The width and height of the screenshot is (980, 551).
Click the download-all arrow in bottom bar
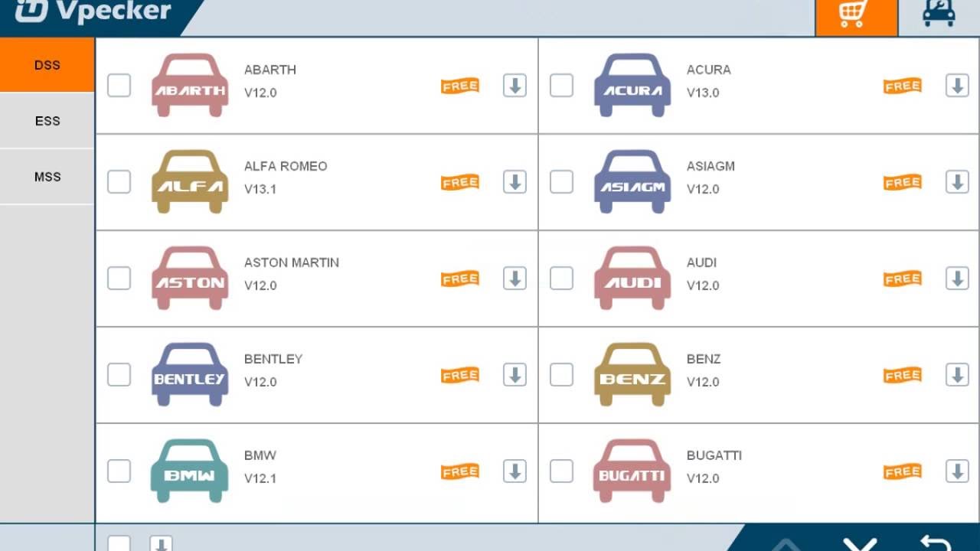pos(161,544)
